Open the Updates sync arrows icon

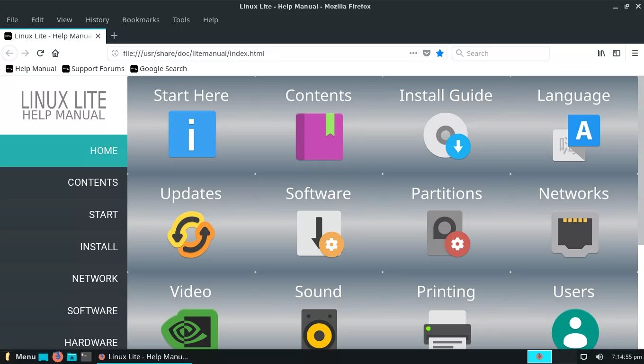point(191,235)
